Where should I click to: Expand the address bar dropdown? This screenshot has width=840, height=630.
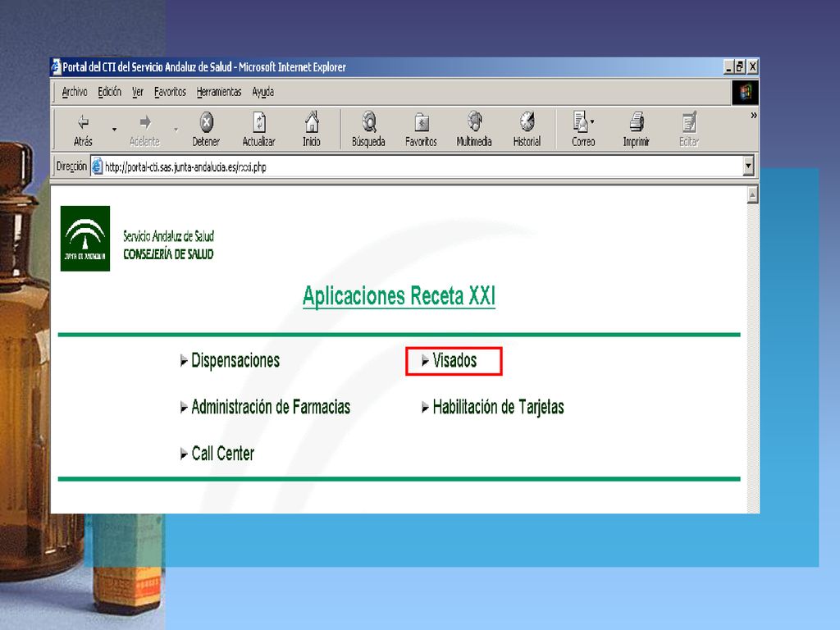pos(749,166)
